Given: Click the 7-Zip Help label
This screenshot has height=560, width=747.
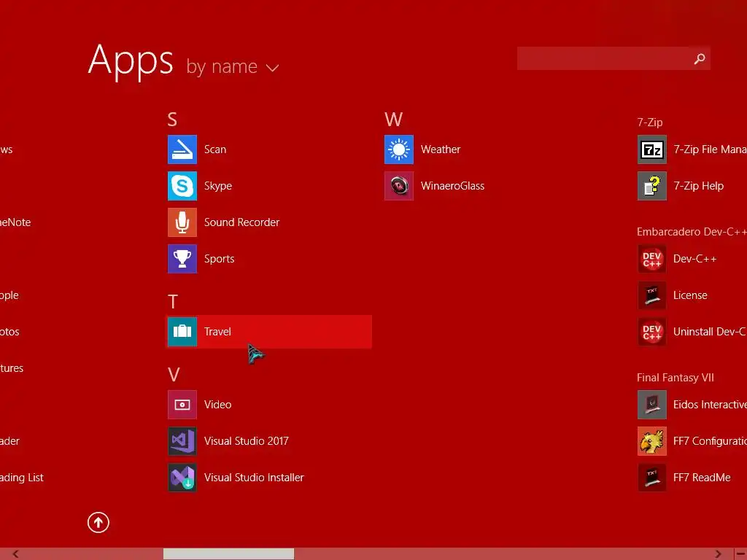Looking at the screenshot, I should (x=698, y=186).
